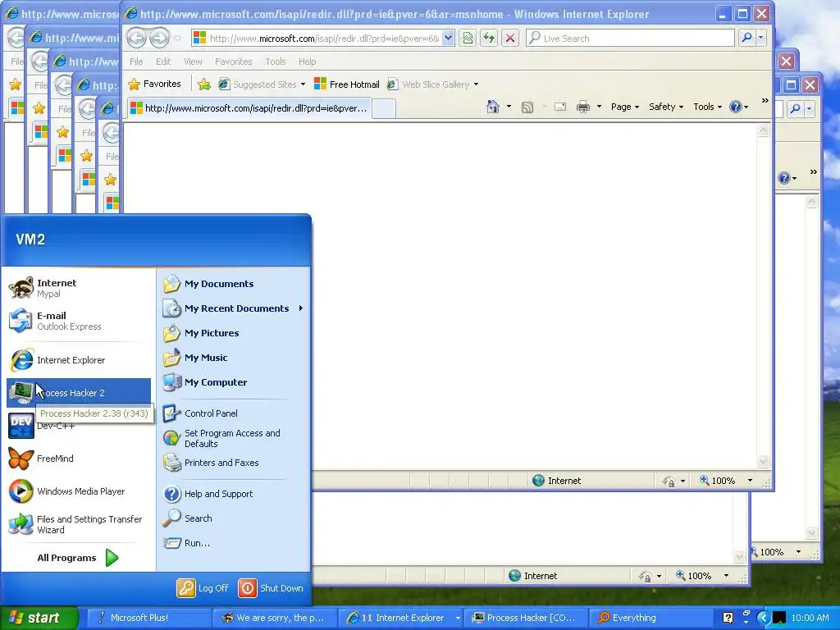Click Back button in front IE window

137,38
